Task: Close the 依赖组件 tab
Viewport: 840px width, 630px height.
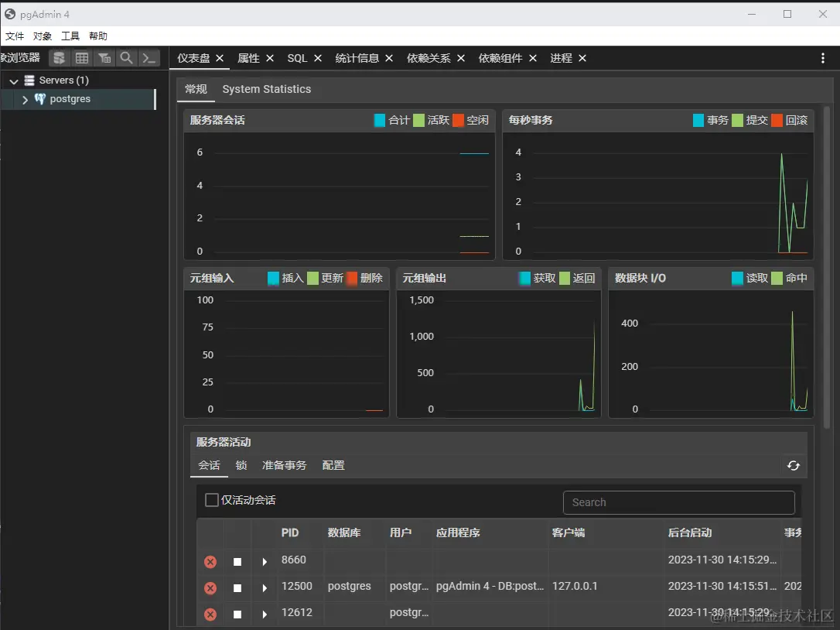Action: [x=532, y=58]
